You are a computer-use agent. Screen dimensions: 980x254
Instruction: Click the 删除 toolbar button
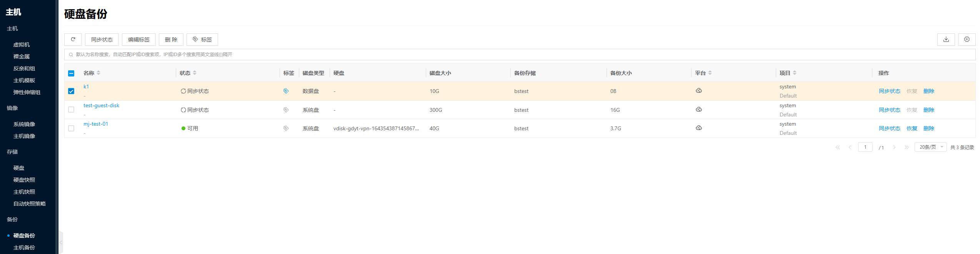pyautogui.click(x=171, y=40)
